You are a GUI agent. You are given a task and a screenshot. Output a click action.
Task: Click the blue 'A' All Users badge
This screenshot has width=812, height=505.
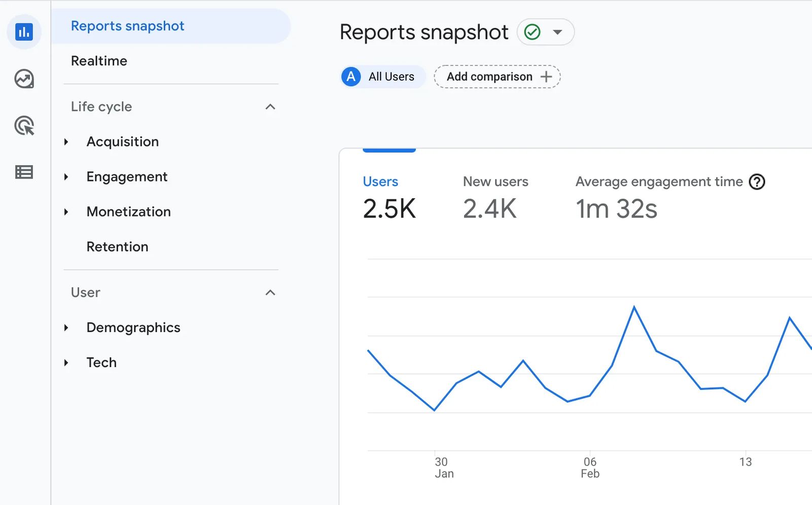pyautogui.click(x=351, y=77)
